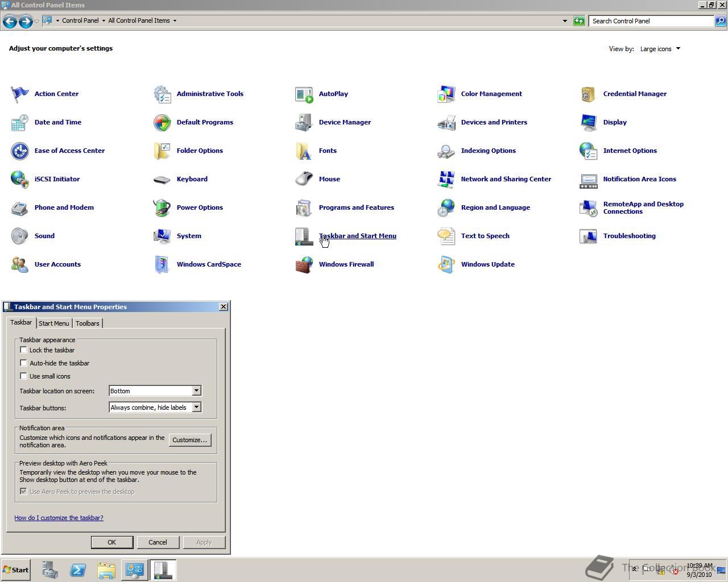Image resolution: width=728 pixels, height=582 pixels.
Task: Open the Sound speaker icon
Action: tap(20, 236)
